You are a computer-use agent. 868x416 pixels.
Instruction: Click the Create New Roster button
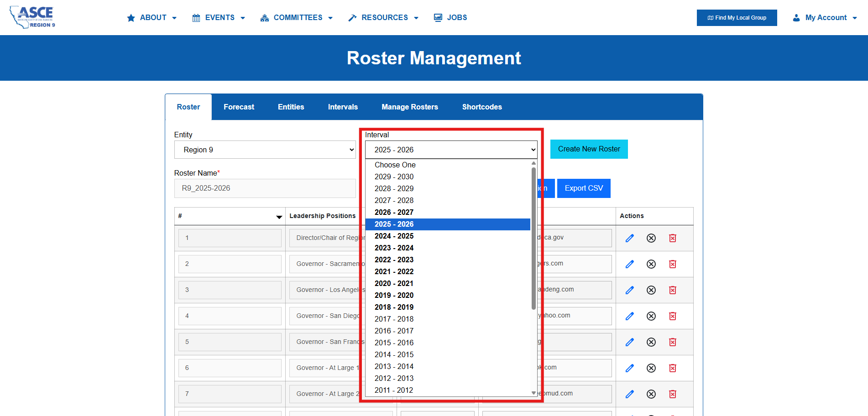click(589, 149)
